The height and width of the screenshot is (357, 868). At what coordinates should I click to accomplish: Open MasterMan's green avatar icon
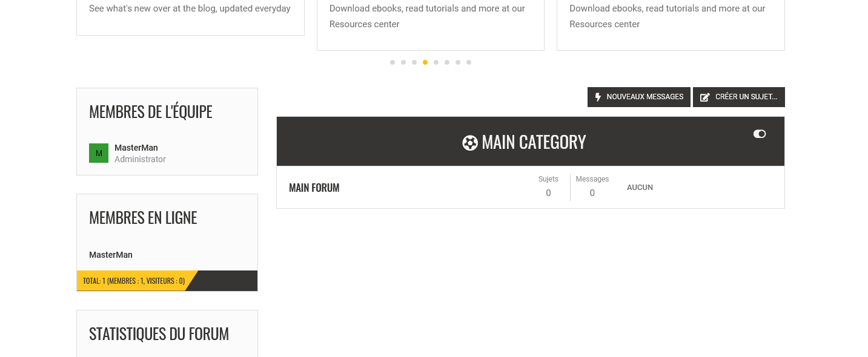pos(99,153)
